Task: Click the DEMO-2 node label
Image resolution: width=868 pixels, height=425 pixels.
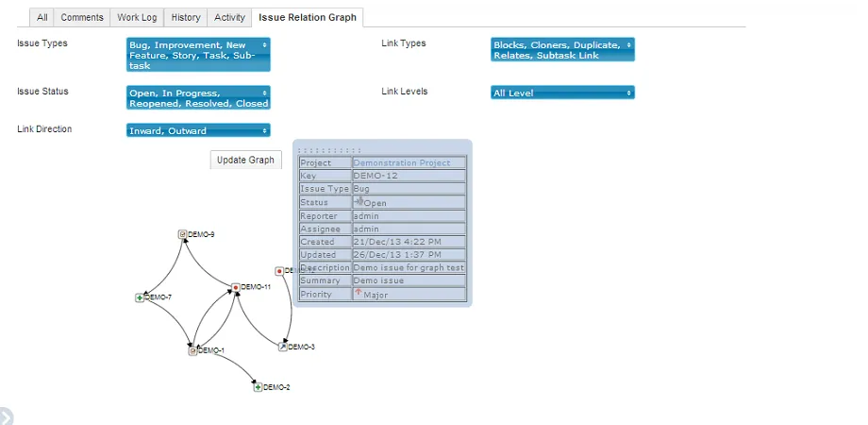Action: tap(276, 387)
